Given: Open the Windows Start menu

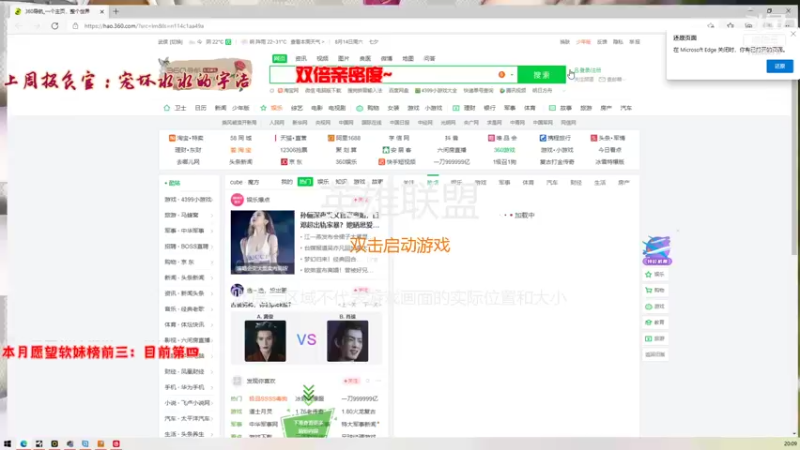Looking at the screenshot, I should (7, 444).
